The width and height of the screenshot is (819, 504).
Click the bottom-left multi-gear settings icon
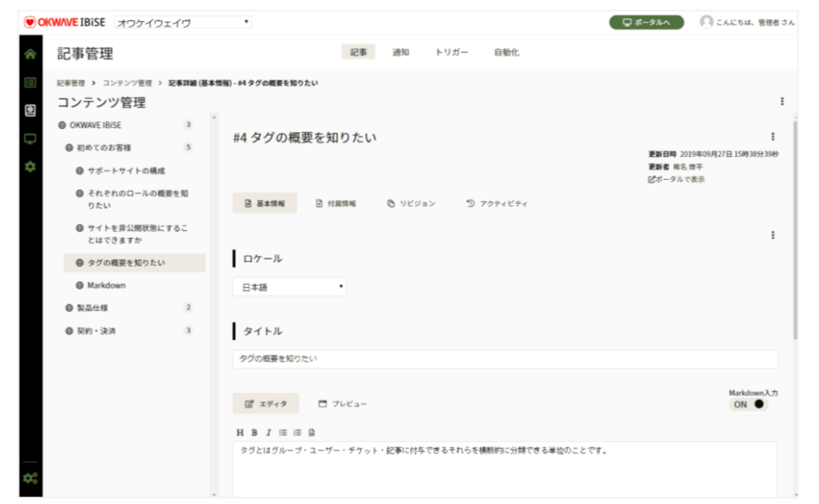[x=31, y=478]
